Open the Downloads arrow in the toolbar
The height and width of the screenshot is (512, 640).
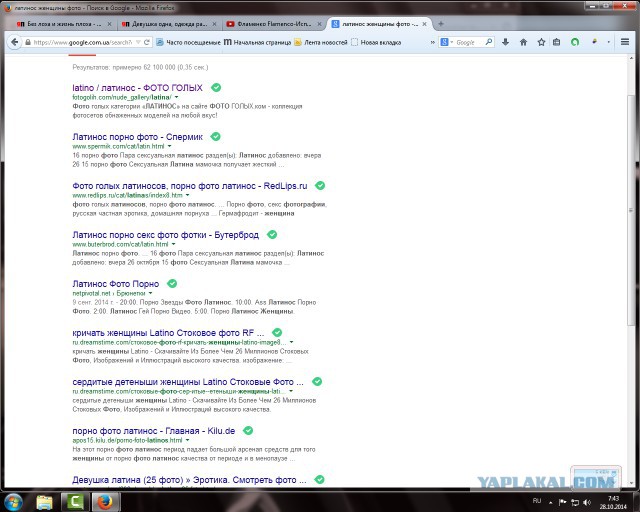pos(505,42)
